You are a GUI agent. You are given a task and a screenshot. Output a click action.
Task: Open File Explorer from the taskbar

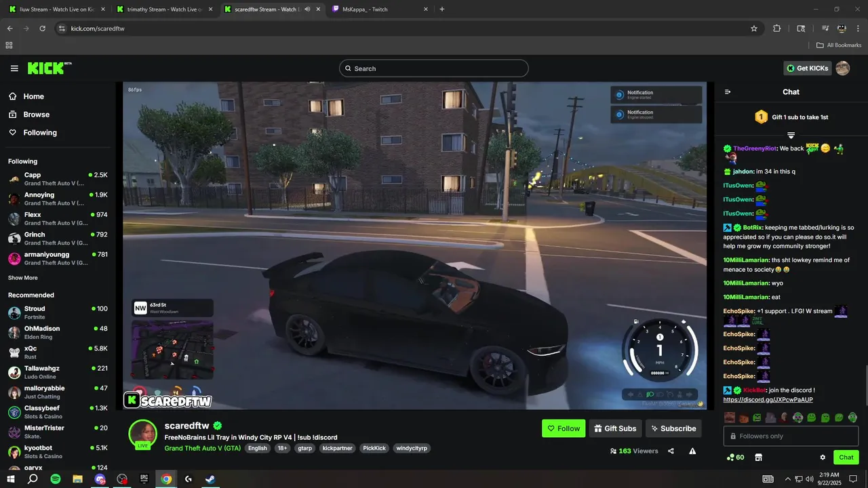click(x=77, y=479)
